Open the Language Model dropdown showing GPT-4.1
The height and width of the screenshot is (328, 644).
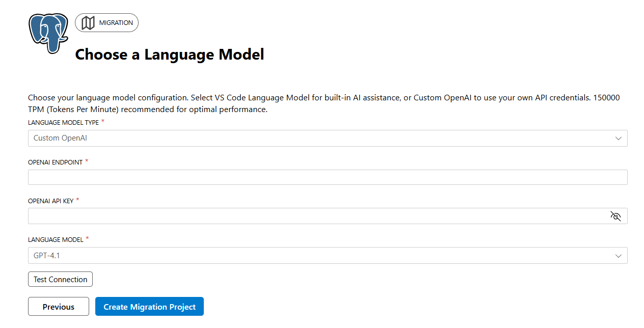coord(328,255)
